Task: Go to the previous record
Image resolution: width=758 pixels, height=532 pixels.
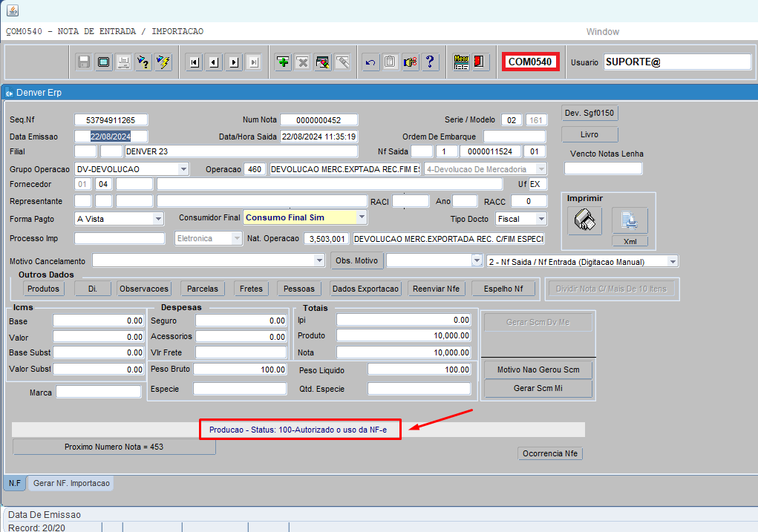Action: click(x=214, y=62)
